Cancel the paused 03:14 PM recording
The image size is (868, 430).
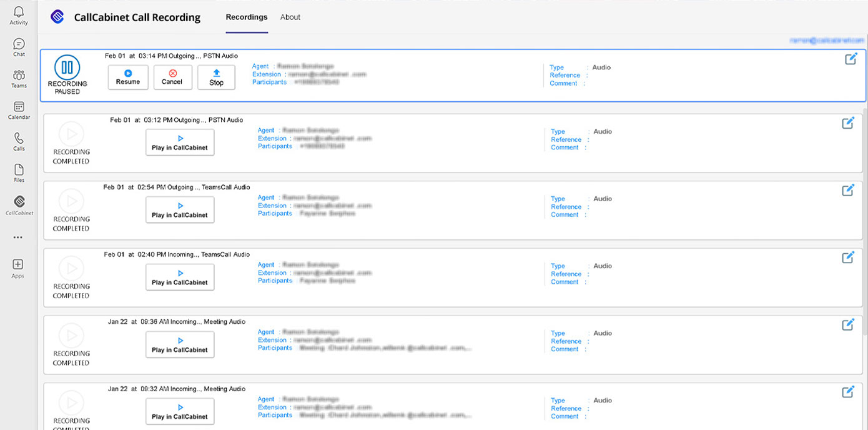[172, 77]
